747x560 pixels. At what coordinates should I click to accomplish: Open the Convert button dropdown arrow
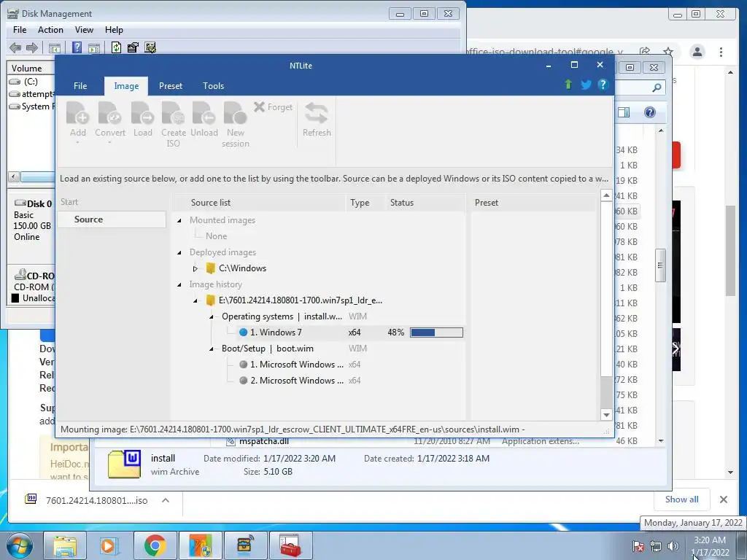[109, 143]
